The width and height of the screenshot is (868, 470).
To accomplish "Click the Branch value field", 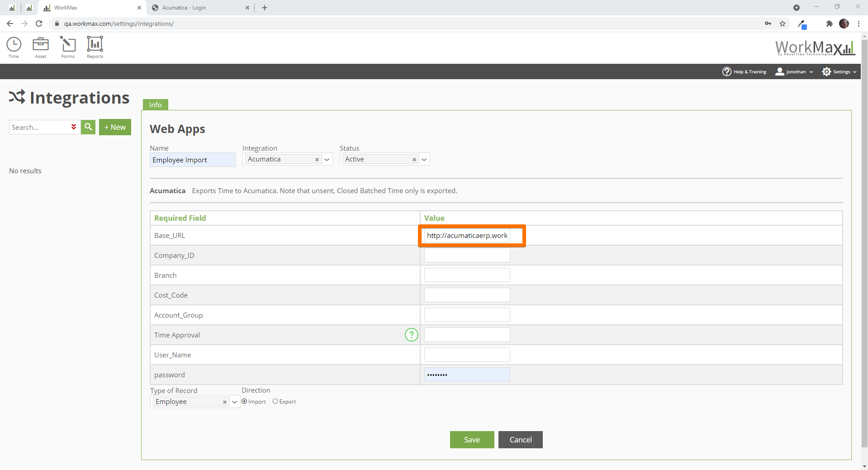I will point(467,275).
